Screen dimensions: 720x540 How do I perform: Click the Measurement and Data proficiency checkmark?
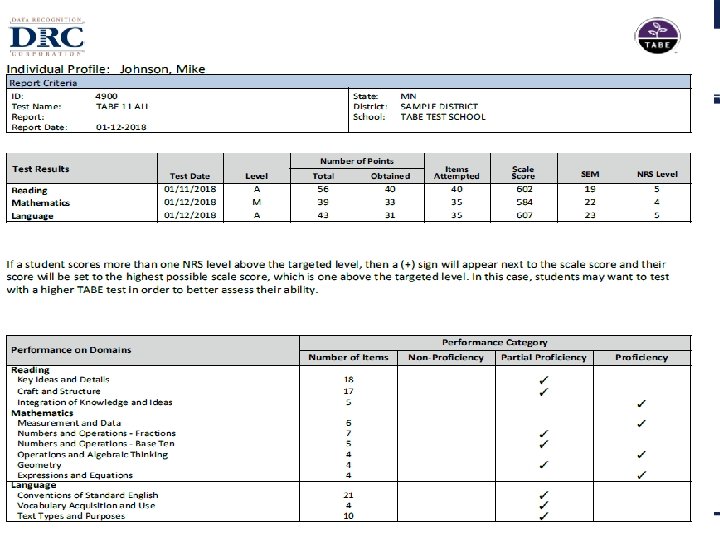coord(641,423)
